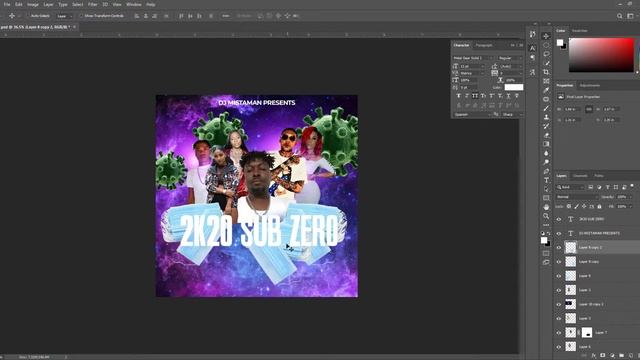Switch to the Adjustments tab
Screen dimensions: 640x360
(x=590, y=85)
